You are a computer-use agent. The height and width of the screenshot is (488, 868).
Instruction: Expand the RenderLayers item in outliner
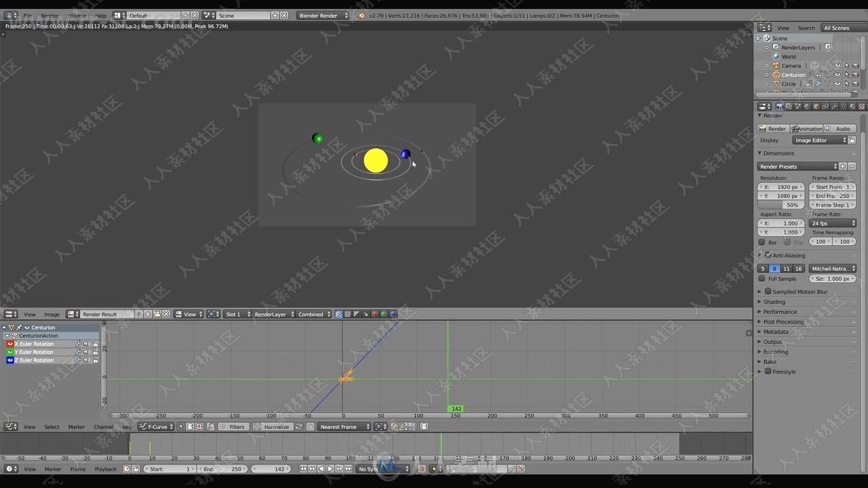coord(768,47)
